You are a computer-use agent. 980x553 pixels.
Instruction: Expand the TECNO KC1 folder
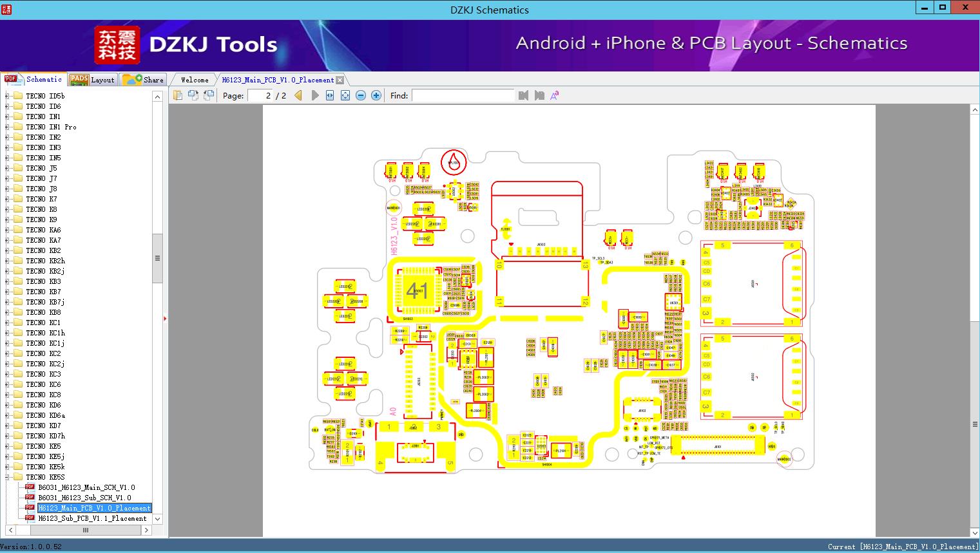click(x=7, y=323)
